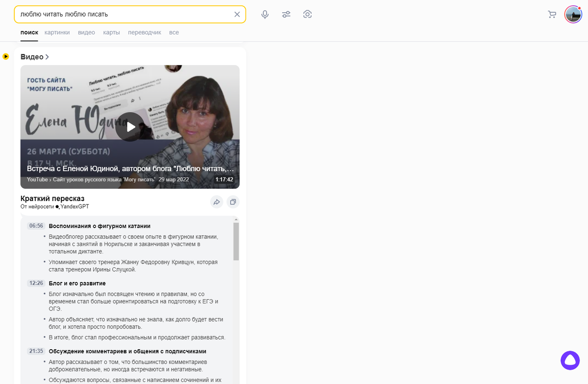
Task: Click bullet 'В итоге, блог стал профессиональным'
Action: (x=137, y=337)
